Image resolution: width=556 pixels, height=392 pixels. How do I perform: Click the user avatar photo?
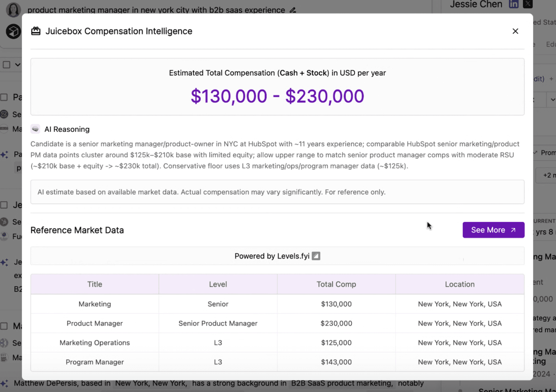pyautogui.click(x=13, y=10)
